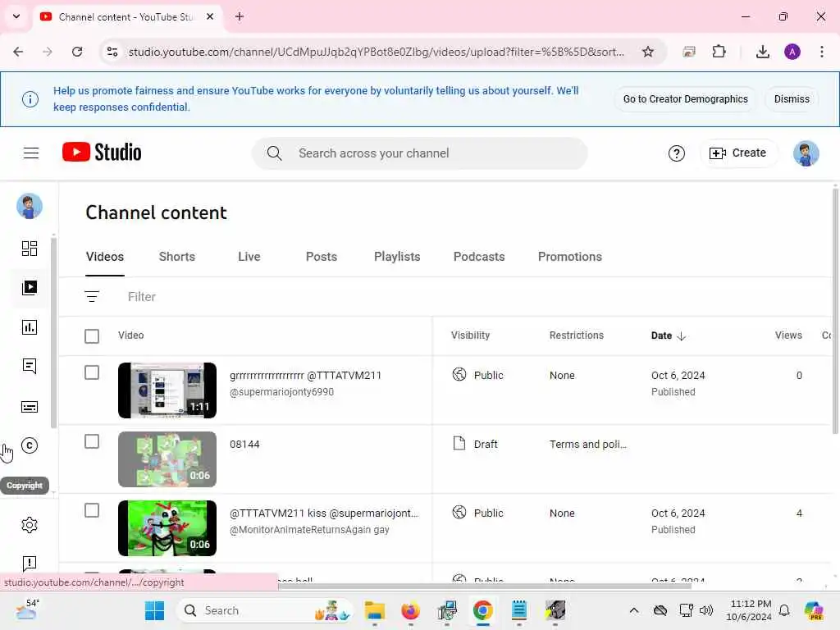Open the 08144 video title
Image resolution: width=840 pixels, height=630 pixels.
[x=244, y=444]
